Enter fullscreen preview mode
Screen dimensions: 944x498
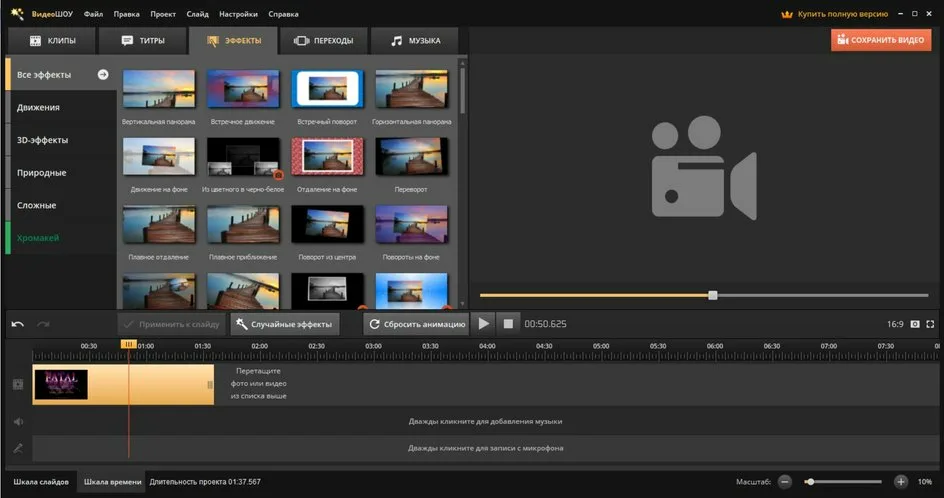point(930,324)
